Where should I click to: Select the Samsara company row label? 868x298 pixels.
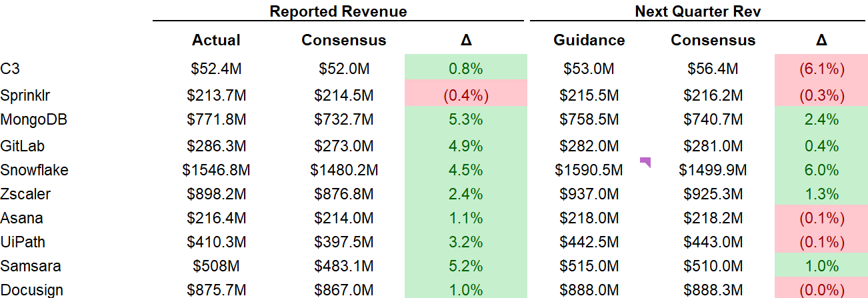click(x=31, y=266)
